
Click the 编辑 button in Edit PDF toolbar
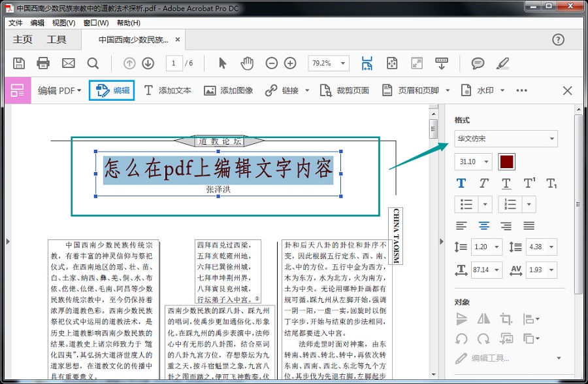(112, 90)
